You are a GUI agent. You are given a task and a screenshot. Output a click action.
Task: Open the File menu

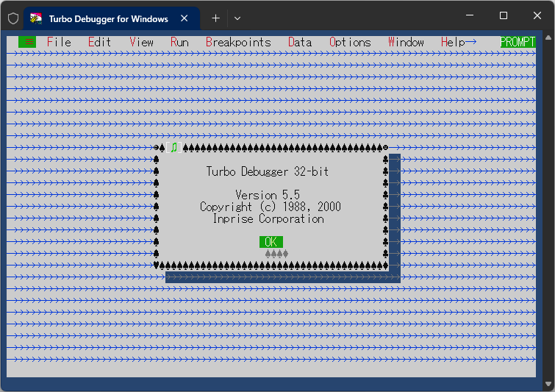pyautogui.click(x=59, y=42)
